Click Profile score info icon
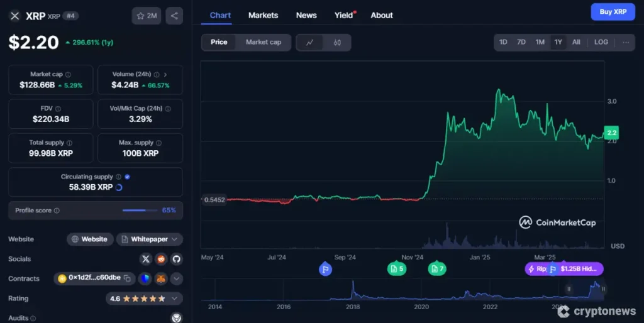 click(x=57, y=211)
